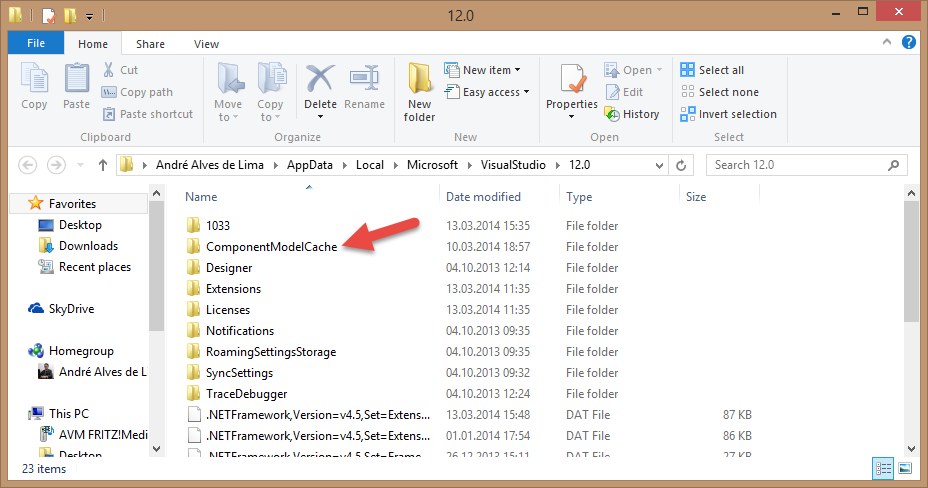Click the Forward navigation arrow
This screenshot has width=928, height=488.
[x=56, y=165]
